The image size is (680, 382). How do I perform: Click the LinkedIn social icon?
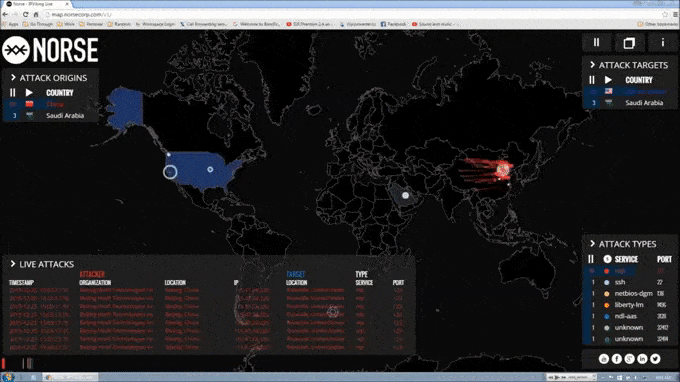tap(642, 359)
